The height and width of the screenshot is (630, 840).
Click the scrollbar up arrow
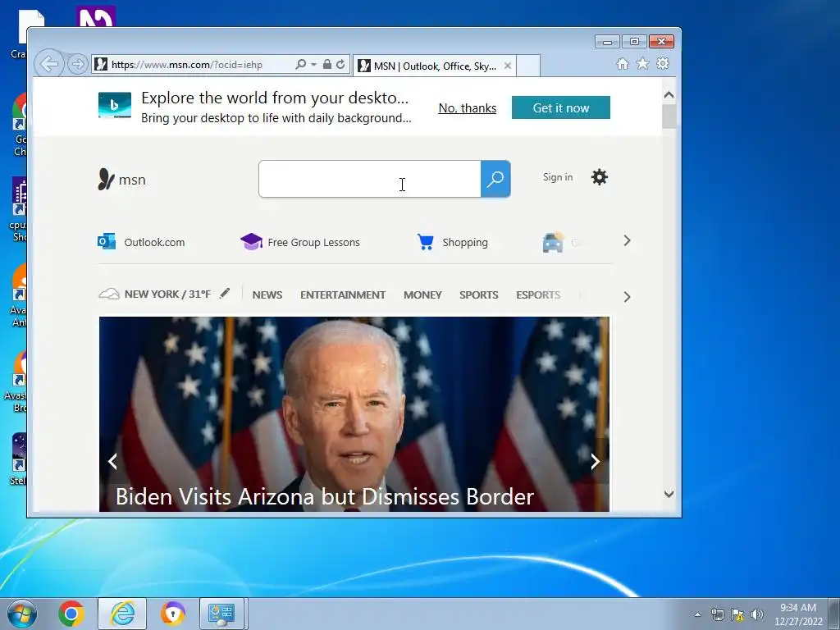coord(669,95)
